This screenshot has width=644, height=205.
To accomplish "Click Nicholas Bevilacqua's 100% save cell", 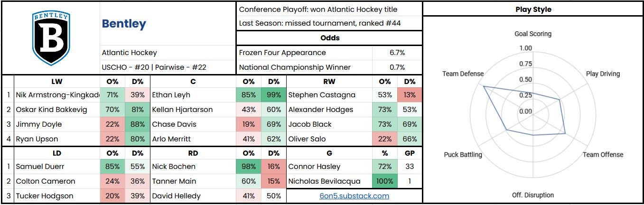I will [384, 181].
